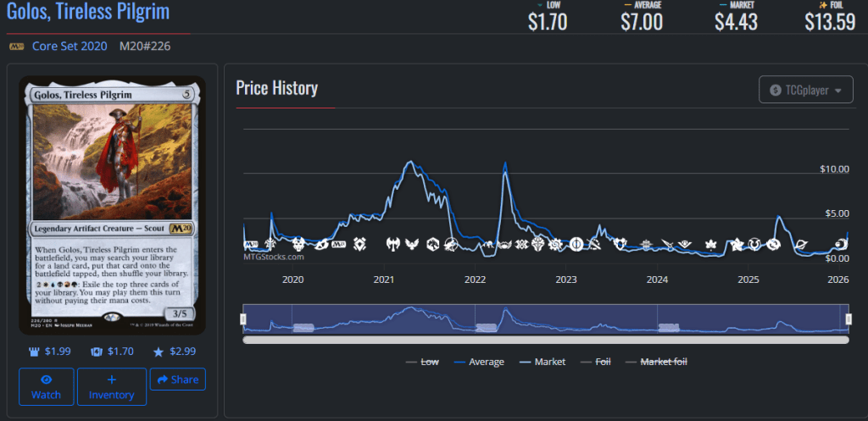This screenshot has width=868, height=421.
Task: Click the star icon beside $2.99
Action: coord(159,352)
